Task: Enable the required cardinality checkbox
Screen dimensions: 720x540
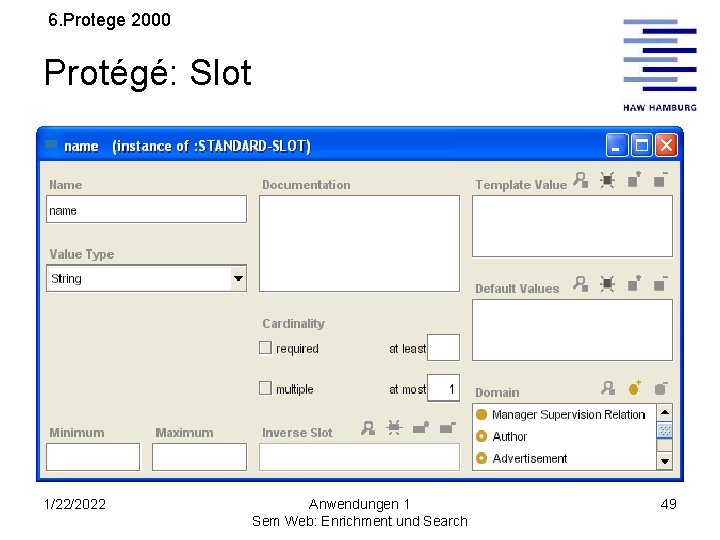Action: click(265, 348)
